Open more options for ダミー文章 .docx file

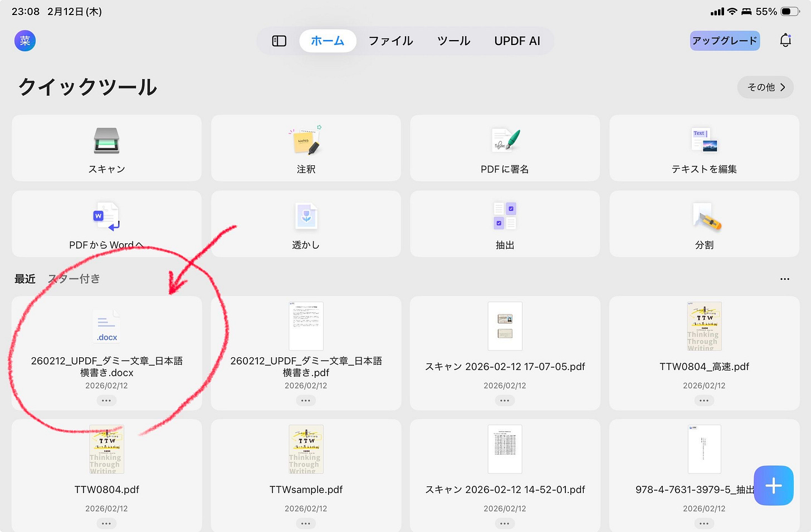tap(106, 400)
